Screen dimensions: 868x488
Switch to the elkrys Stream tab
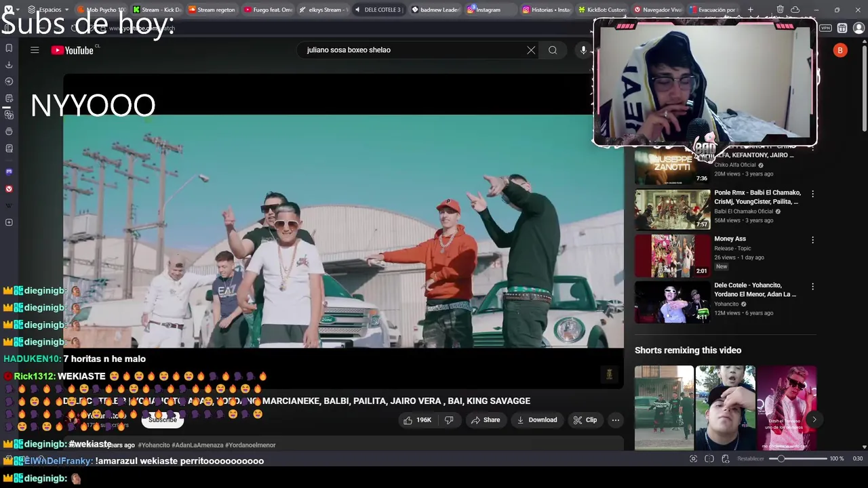click(x=323, y=9)
